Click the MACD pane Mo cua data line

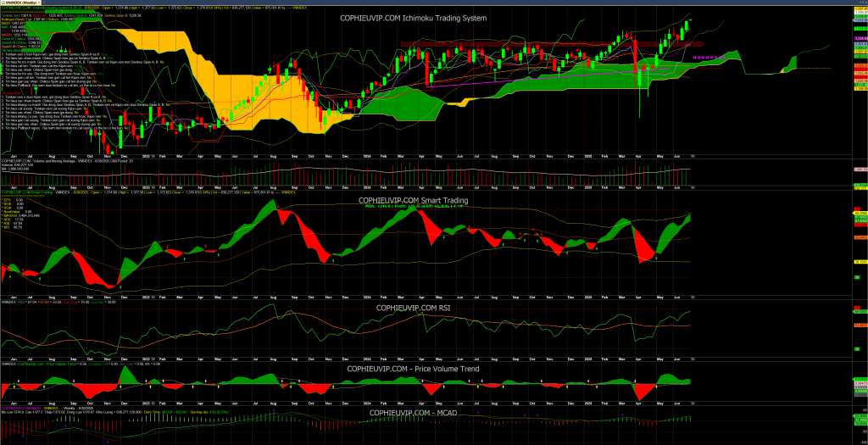(115, 412)
